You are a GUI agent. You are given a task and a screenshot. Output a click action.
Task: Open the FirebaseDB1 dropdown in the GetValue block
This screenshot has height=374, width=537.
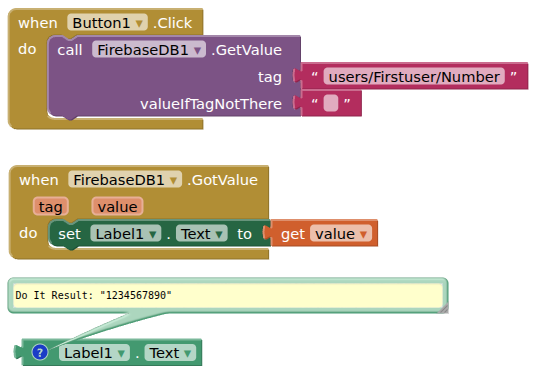149,50
